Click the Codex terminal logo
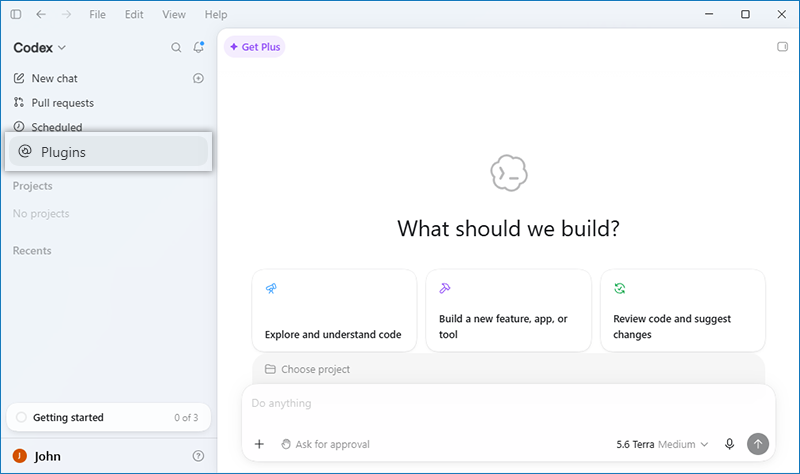Screen dimensions: 800x474 coord(509,173)
